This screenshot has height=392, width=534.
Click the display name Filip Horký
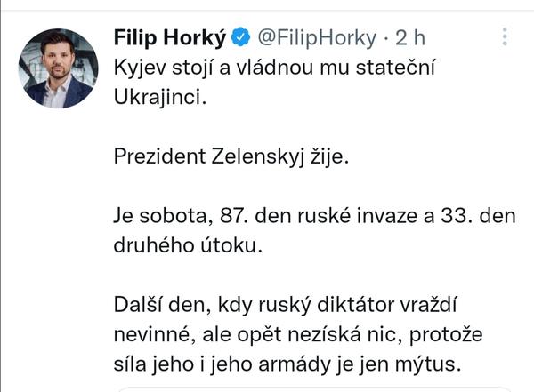point(170,38)
